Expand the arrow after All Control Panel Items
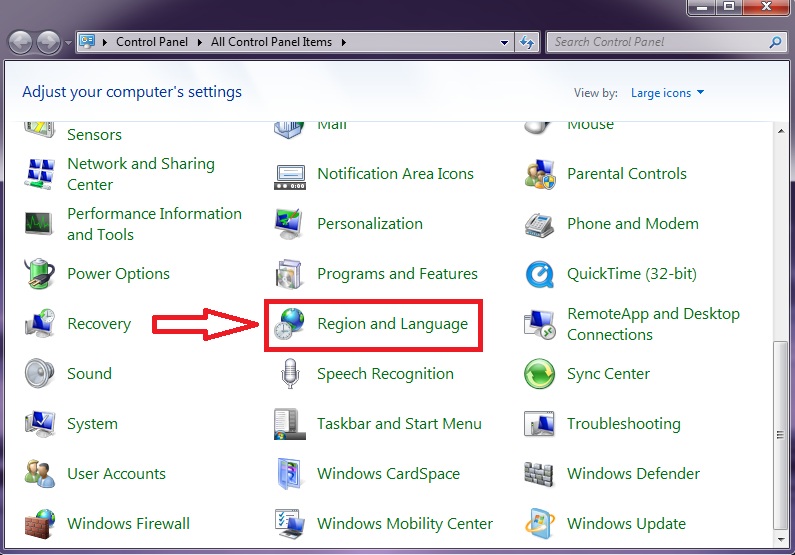The width and height of the screenshot is (795, 555). click(344, 43)
